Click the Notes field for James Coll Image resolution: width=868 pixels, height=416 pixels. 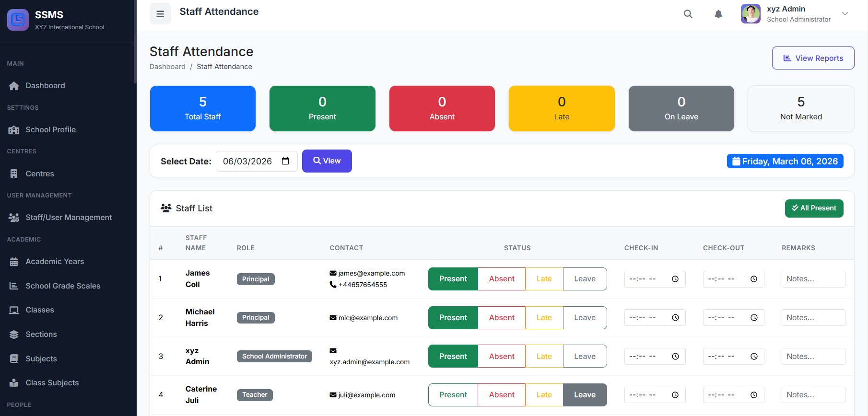(813, 279)
